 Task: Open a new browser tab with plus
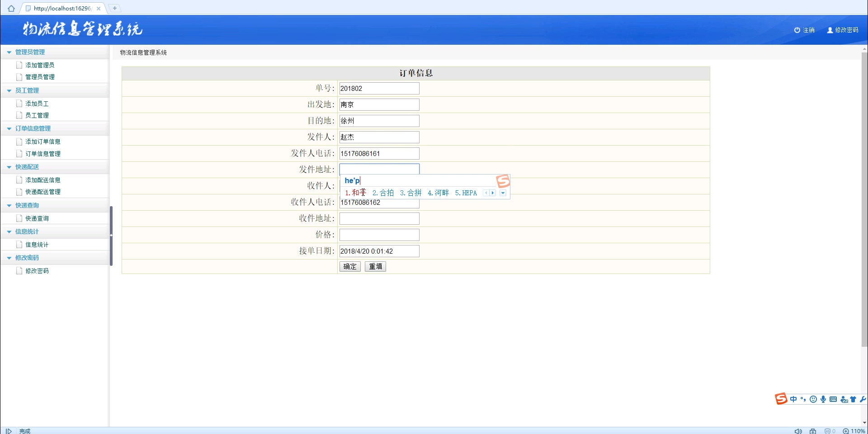point(115,8)
